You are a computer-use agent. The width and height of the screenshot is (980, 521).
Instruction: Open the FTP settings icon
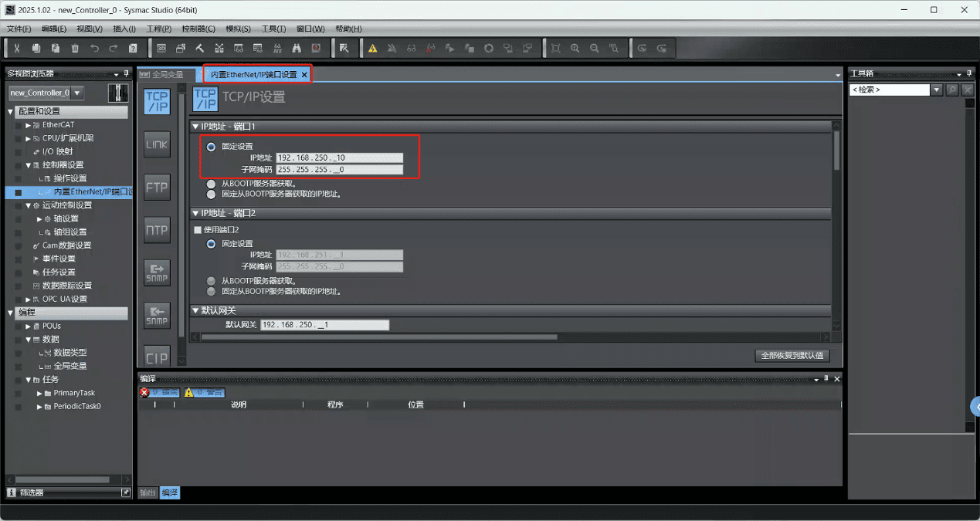(x=156, y=187)
